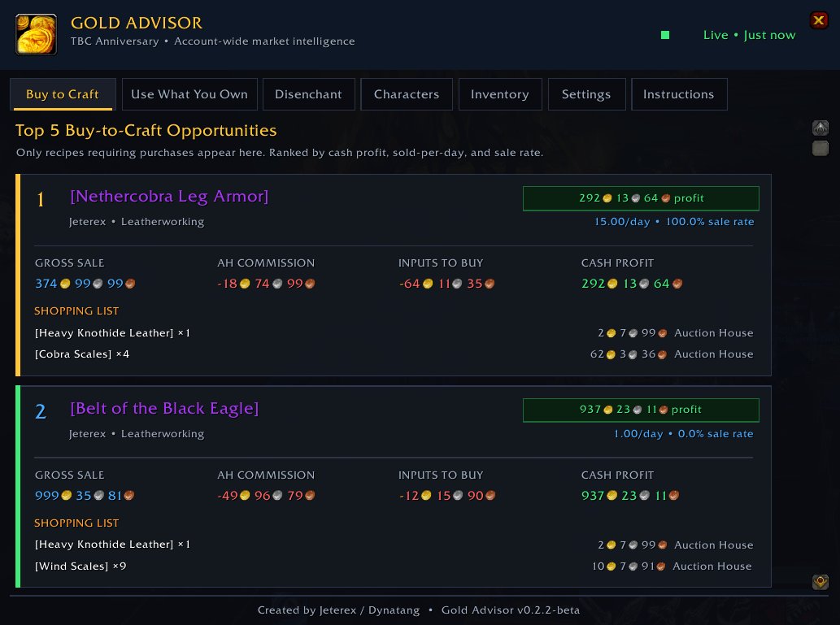
Task: Click the 15.00/day • 100.0% sale rate text
Action: coord(674,222)
